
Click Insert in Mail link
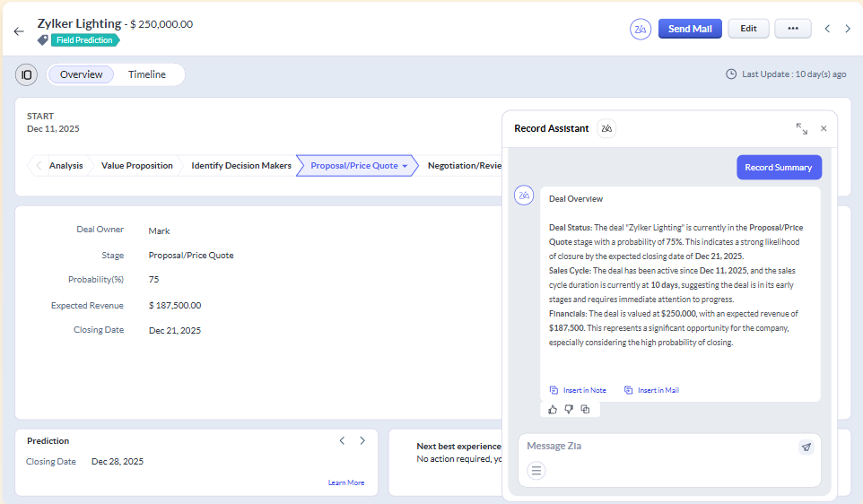tap(651, 390)
